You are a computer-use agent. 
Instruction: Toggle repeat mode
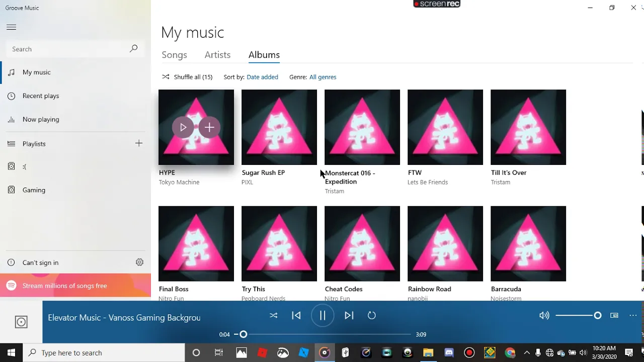point(372,316)
